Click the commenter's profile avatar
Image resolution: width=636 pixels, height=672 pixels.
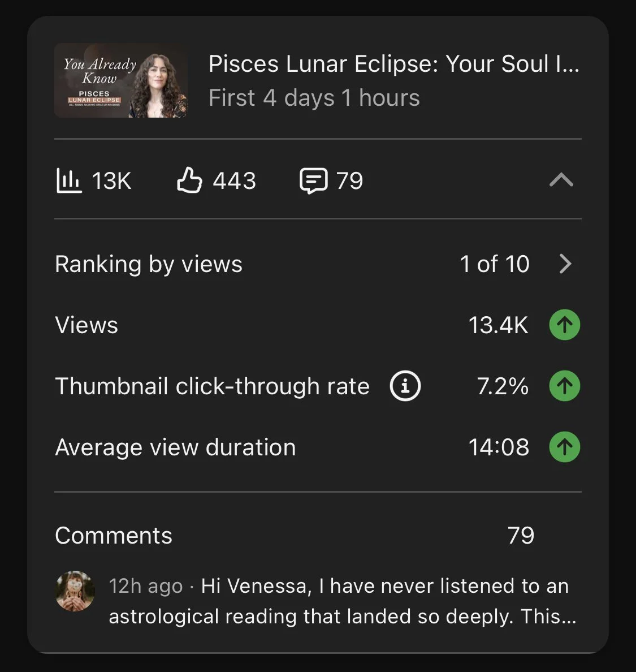coord(75,591)
